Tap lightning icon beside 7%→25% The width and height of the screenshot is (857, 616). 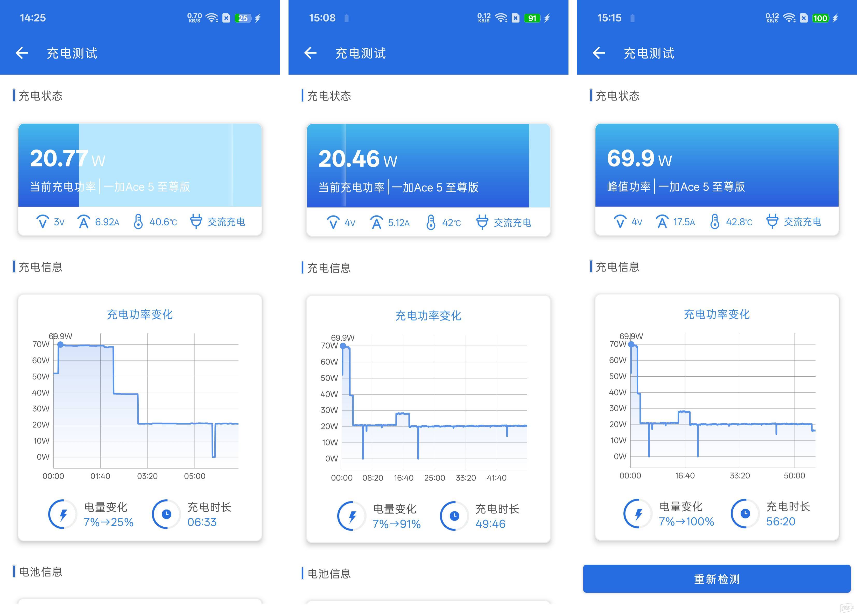tap(63, 514)
